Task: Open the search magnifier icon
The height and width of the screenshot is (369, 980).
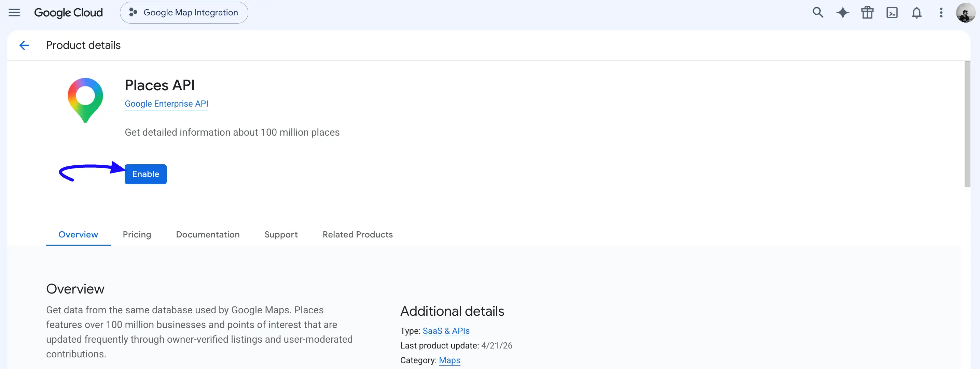Action: pos(817,13)
